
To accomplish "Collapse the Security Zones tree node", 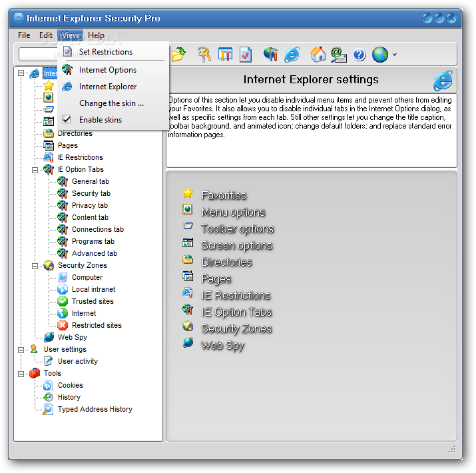I will click(x=35, y=266).
